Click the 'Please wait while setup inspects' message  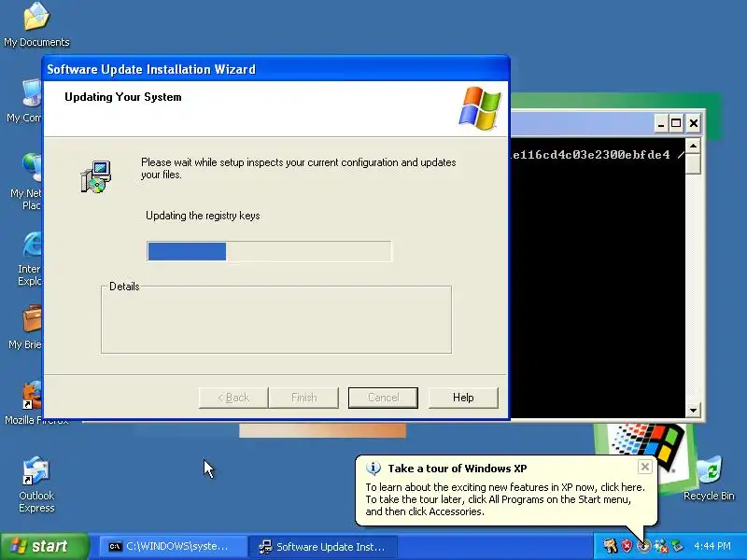298,168
